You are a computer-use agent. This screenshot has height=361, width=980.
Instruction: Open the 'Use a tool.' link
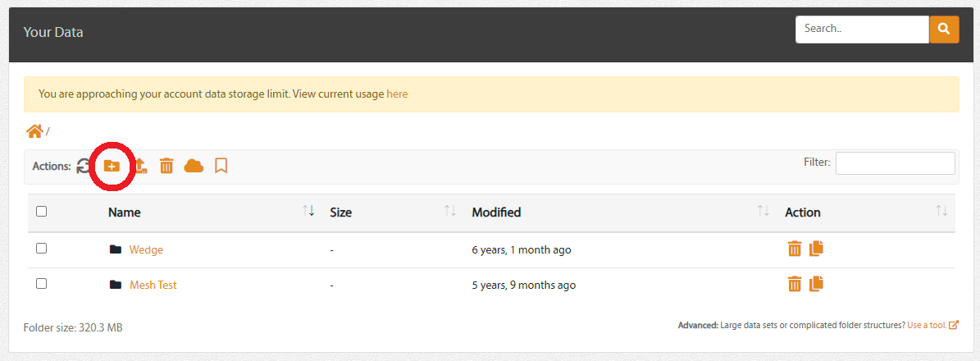click(x=927, y=326)
